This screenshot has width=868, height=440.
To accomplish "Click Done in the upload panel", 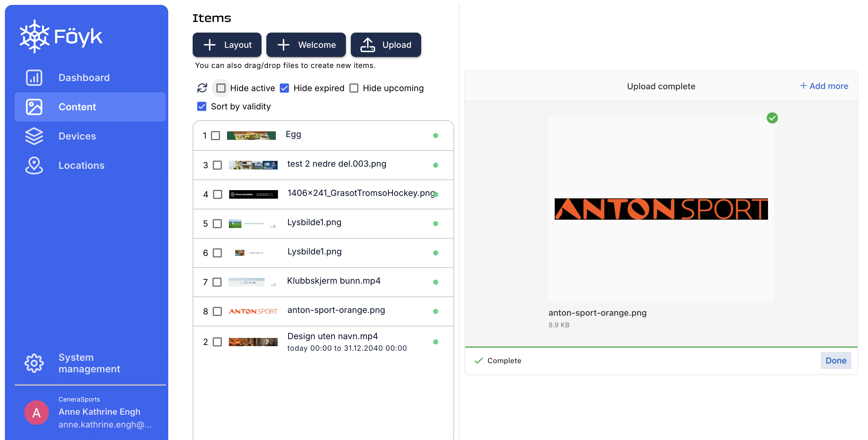I will click(x=836, y=360).
